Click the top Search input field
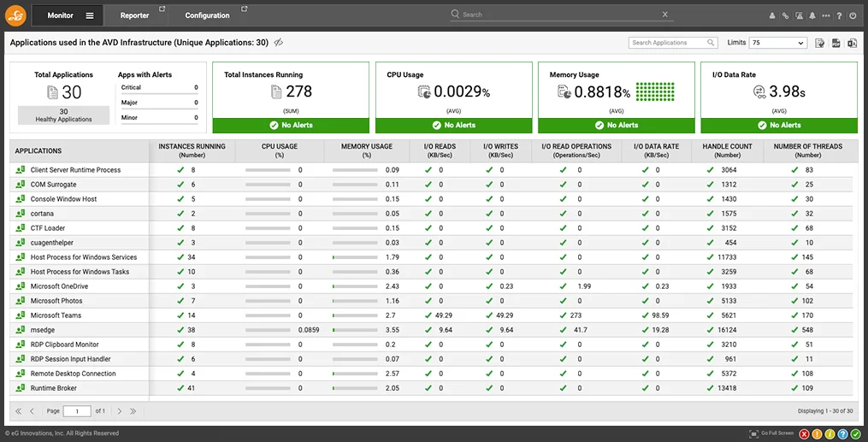Viewport: 868px width, 442px height. (561, 15)
